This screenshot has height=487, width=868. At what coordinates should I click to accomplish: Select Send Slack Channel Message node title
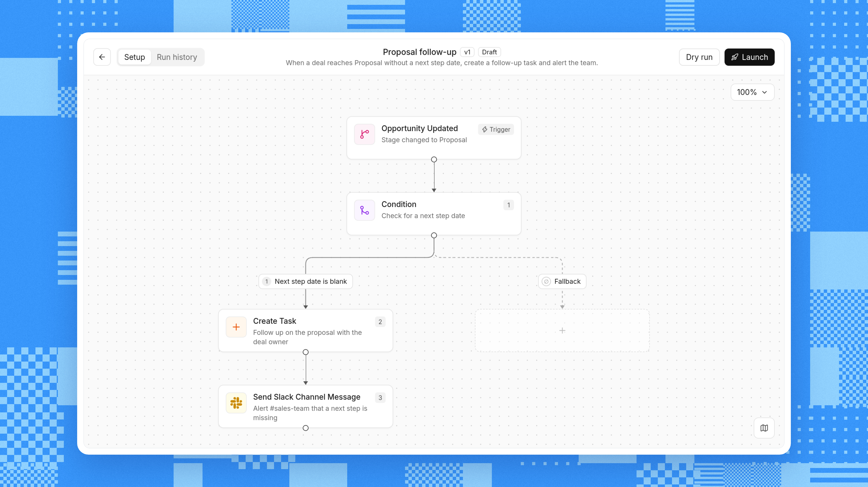pyautogui.click(x=307, y=397)
